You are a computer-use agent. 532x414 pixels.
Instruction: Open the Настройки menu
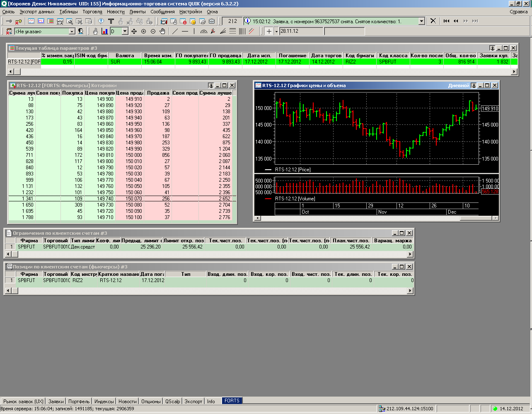point(191,12)
